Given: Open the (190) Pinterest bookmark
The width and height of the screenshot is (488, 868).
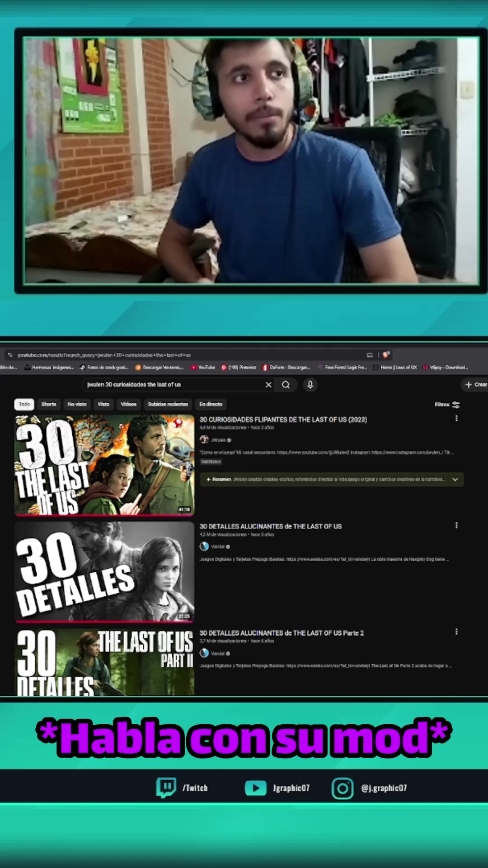Looking at the screenshot, I should pos(238,368).
